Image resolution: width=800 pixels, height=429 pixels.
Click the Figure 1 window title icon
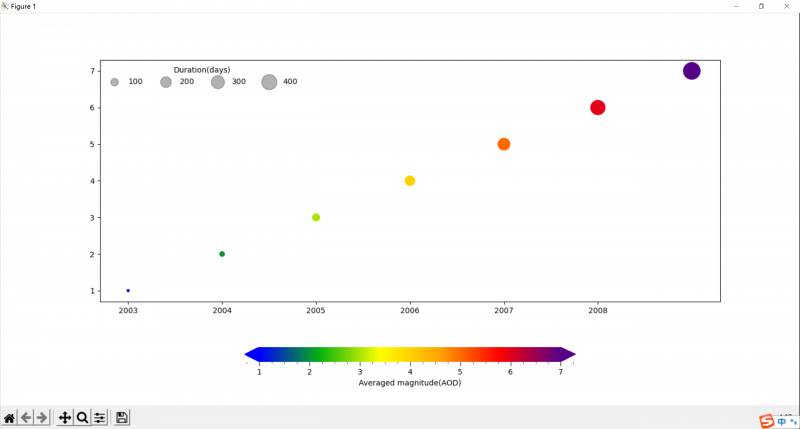(5, 6)
